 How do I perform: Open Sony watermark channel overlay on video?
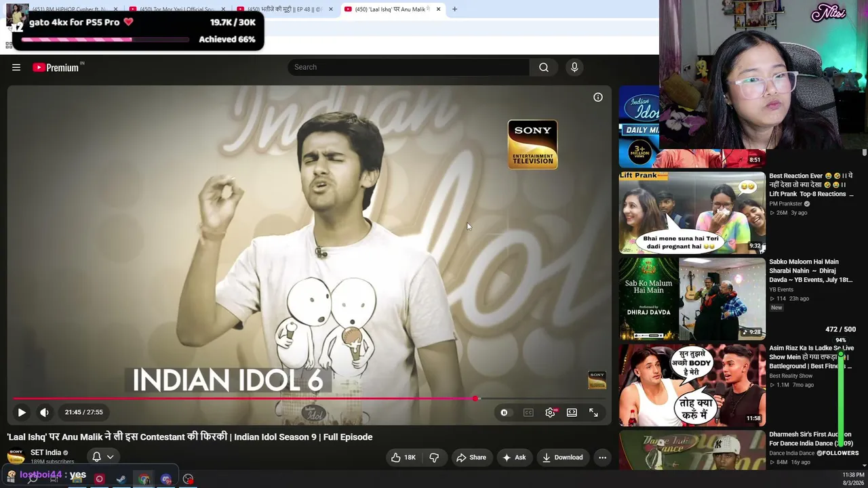[x=597, y=380]
